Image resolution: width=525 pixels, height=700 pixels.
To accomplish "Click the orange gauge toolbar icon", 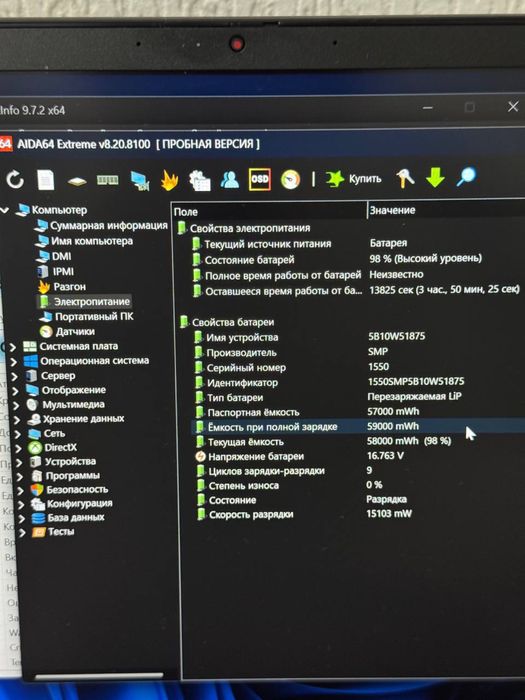I will pyautogui.click(x=290, y=179).
